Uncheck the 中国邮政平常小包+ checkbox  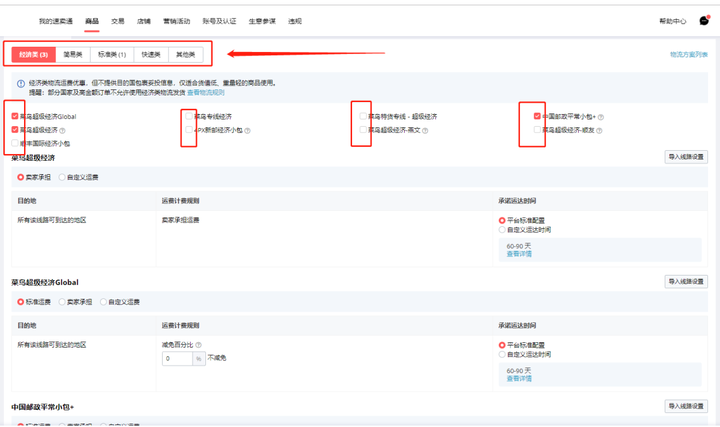[537, 116]
